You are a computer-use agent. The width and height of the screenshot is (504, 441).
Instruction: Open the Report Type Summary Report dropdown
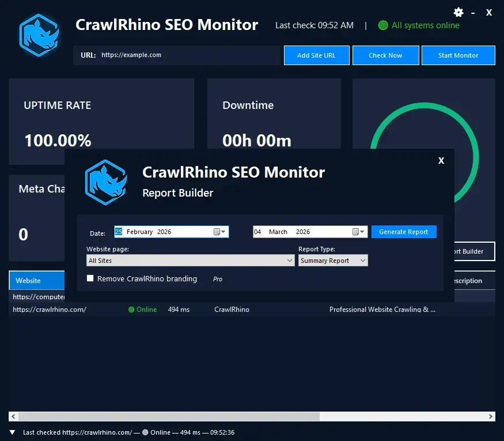pos(333,261)
